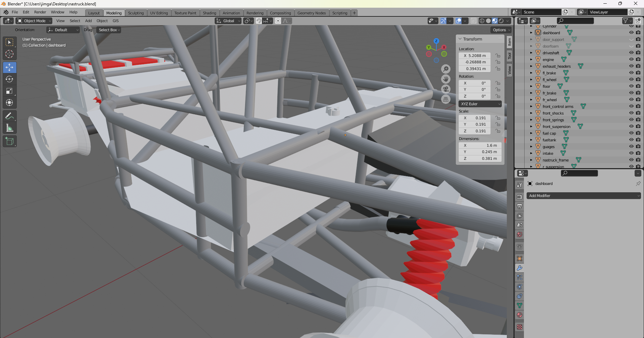Open the Tool properties tab (screwdriver icon)
644x338 pixels.
[520, 185]
